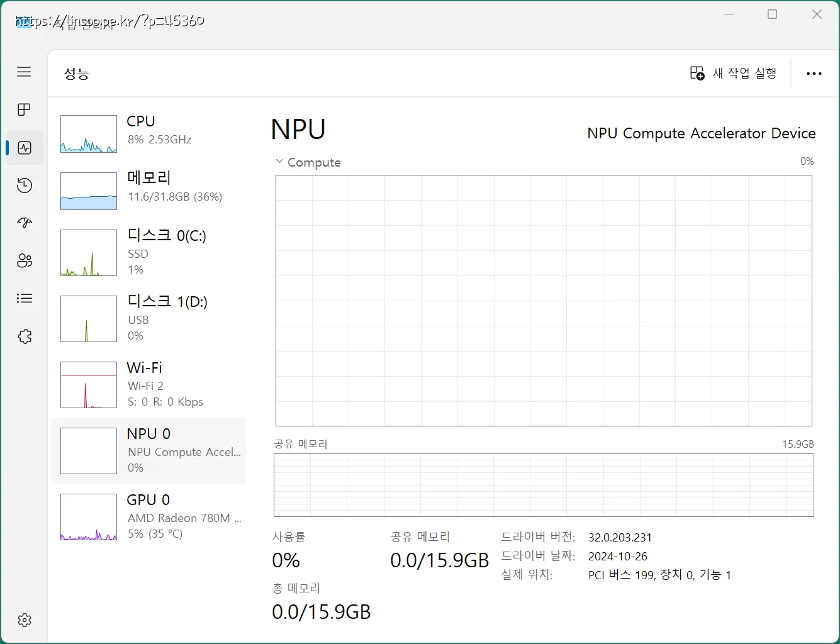This screenshot has width=840, height=644.
Task: Click the memory usage mini graph
Action: [89, 191]
